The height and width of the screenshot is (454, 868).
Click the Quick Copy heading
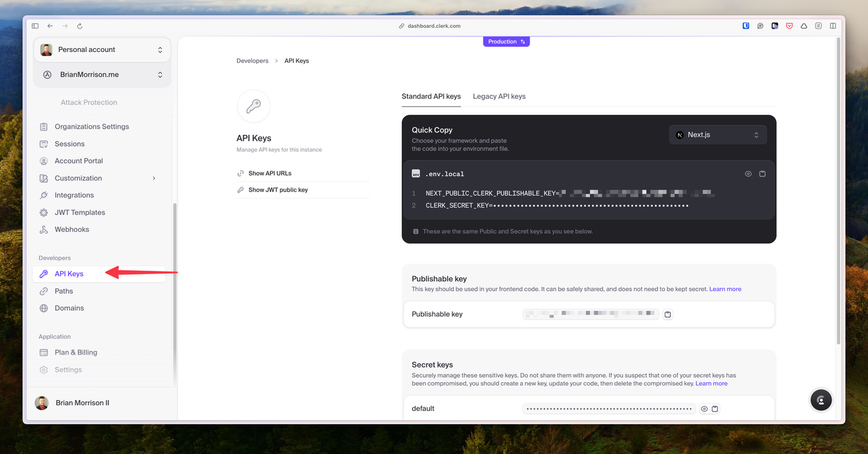pyautogui.click(x=432, y=130)
